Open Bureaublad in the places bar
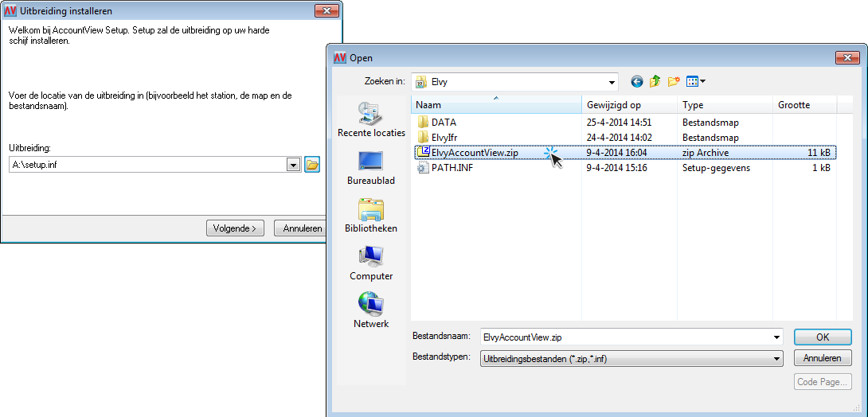 coord(371,168)
